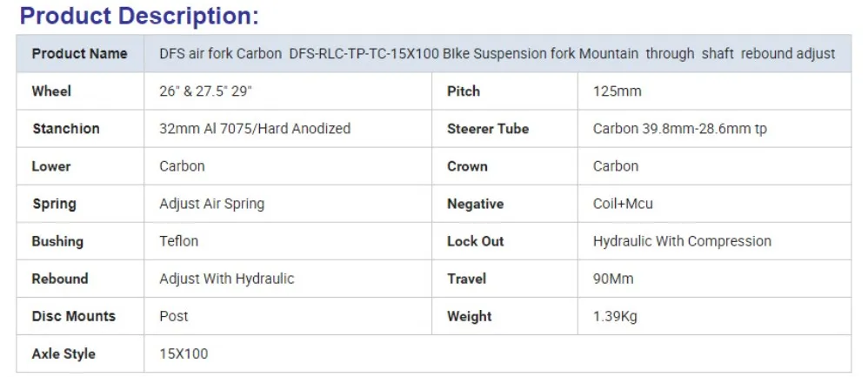Viewport: 868px width, 377px height.
Task: Click the DFS air fork product title text
Action: (497, 54)
